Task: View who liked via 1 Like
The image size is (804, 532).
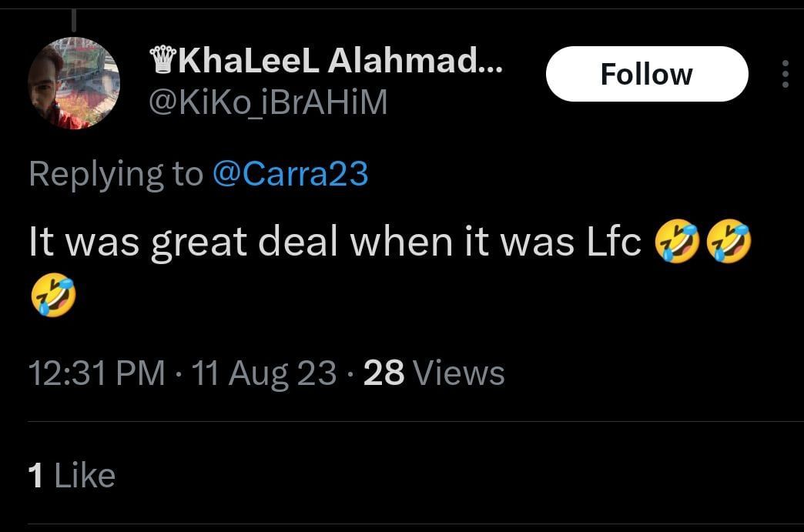Action: (x=72, y=476)
